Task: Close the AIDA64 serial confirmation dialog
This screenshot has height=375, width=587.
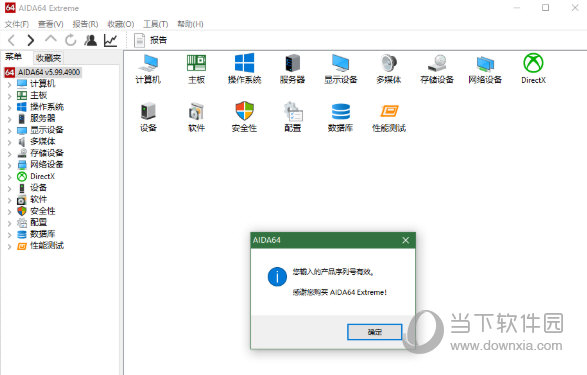Action: [405, 240]
